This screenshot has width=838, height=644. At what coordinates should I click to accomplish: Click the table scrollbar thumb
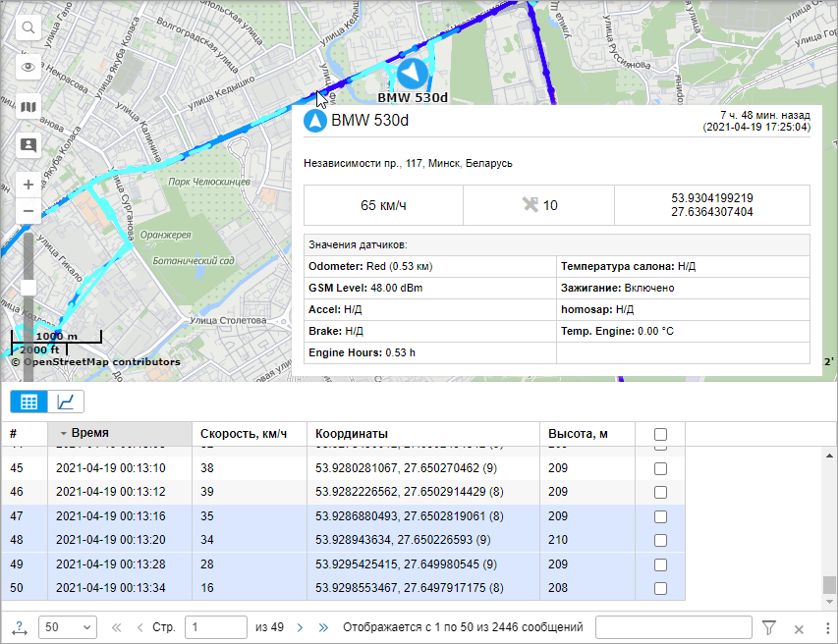point(829,585)
